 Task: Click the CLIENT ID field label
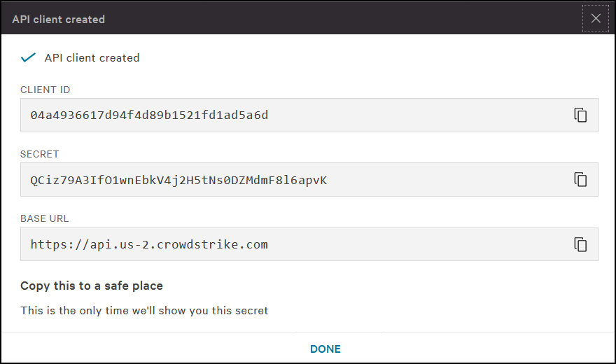(x=45, y=90)
